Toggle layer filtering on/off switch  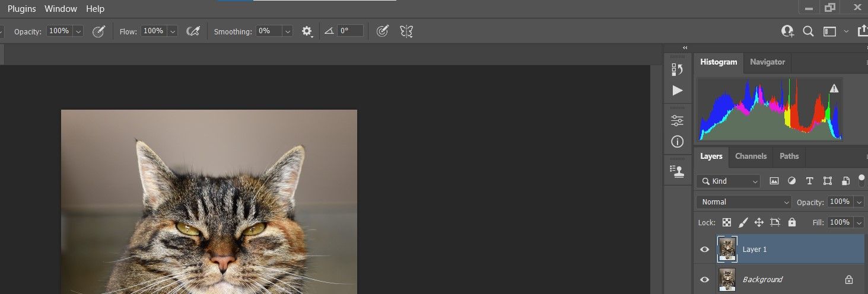[x=861, y=180]
